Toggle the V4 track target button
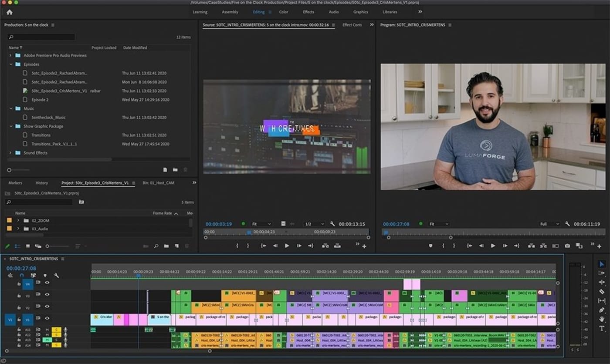This screenshot has height=364, width=610. [27, 284]
